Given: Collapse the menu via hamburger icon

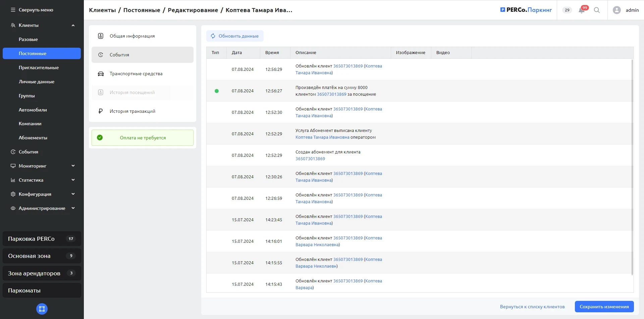Looking at the screenshot, I should click(x=13, y=10).
